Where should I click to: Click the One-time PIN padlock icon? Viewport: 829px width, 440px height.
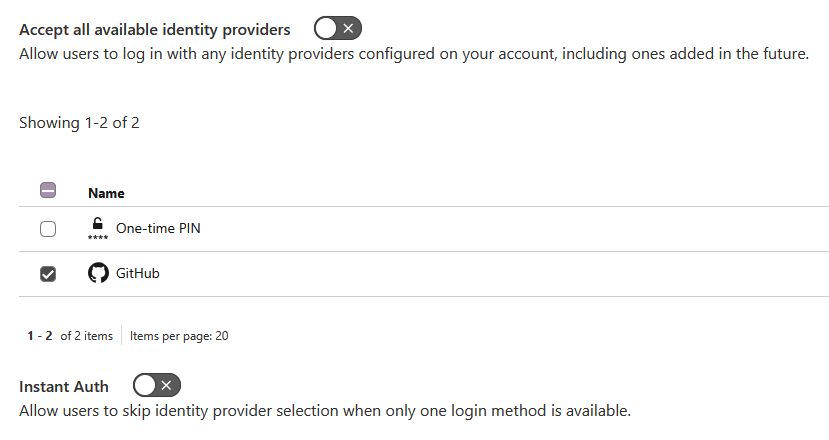coord(98,226)
